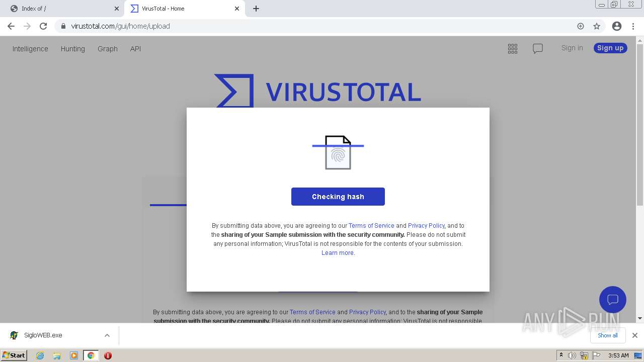
Task: View site info via lock icon
Action: (63, 26)
